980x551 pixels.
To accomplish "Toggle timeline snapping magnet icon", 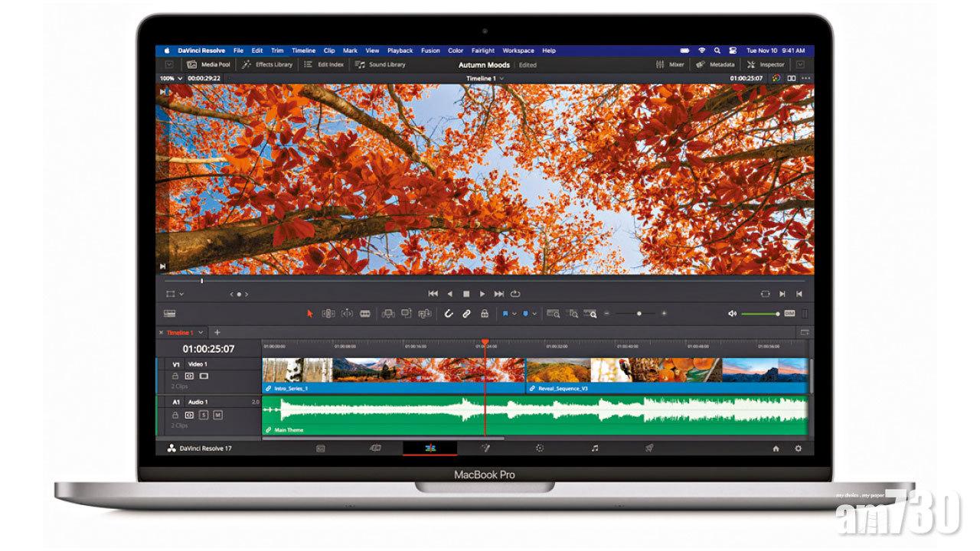I will (x=449, y=313).
